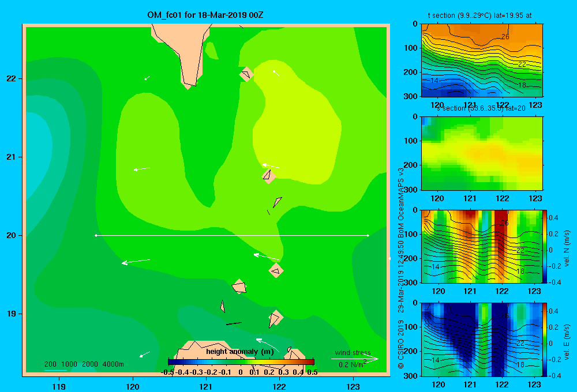Click longitude label 121 under the main map

pos(206,386)
